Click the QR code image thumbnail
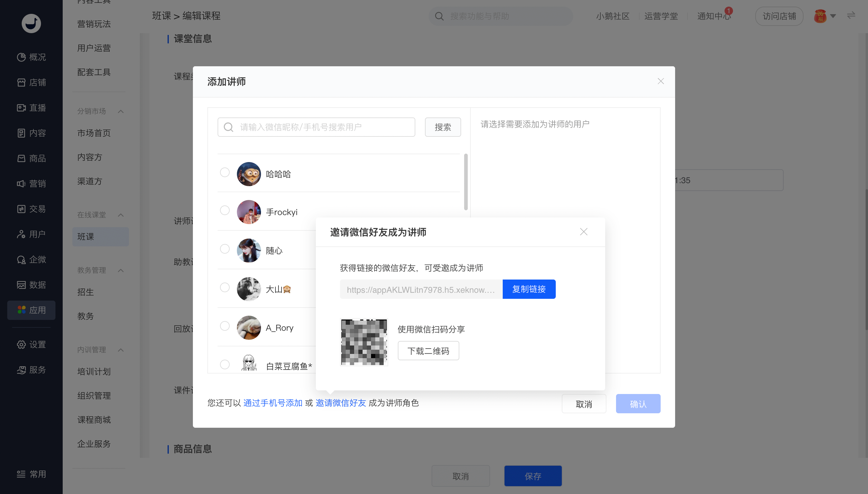Screen dimensions: 868x494 (x=364, y=342)
